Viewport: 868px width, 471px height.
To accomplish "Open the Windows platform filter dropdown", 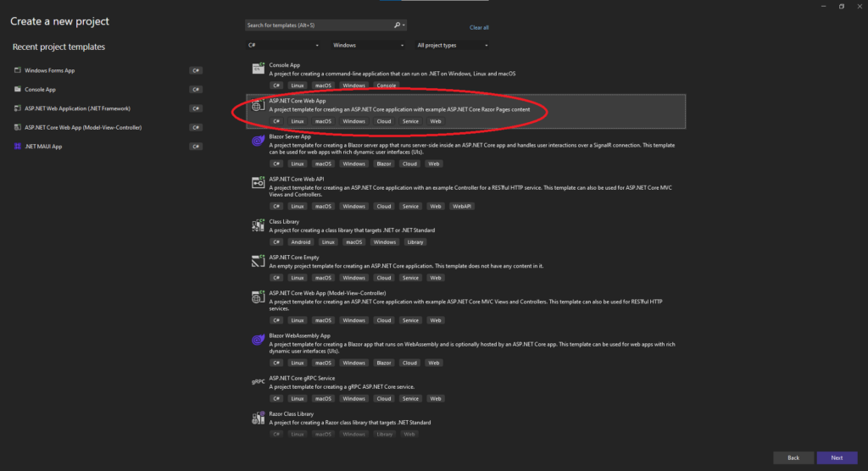I will click(x=368, y=46).
